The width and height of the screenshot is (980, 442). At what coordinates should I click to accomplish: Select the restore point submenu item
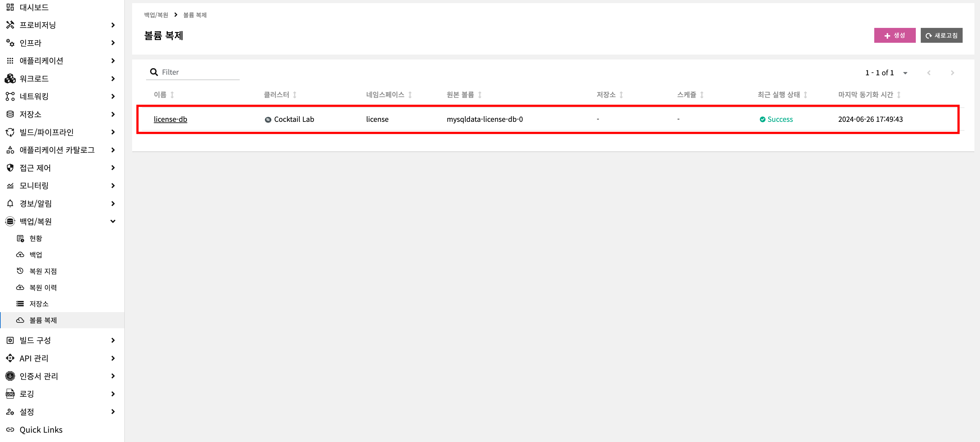pyautogui.click(x=43, y=271)
